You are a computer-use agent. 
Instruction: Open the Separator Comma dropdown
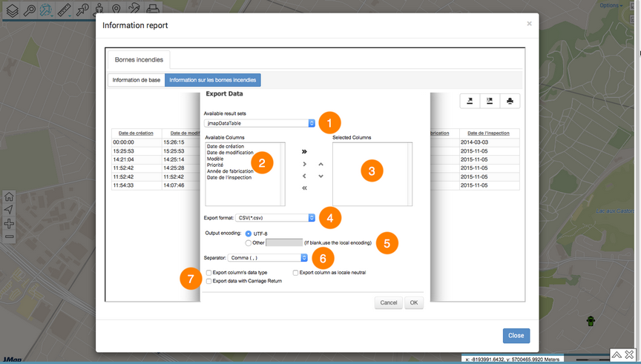[267, 258]
